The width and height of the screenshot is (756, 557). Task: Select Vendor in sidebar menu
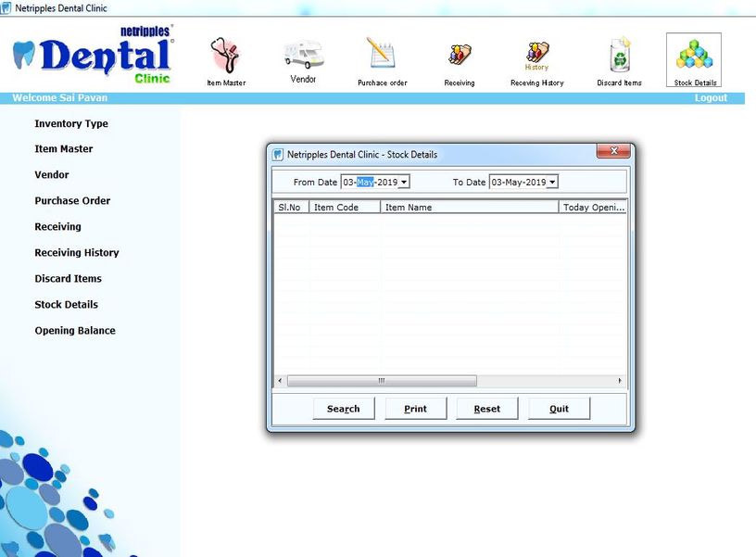click(52, 174)
